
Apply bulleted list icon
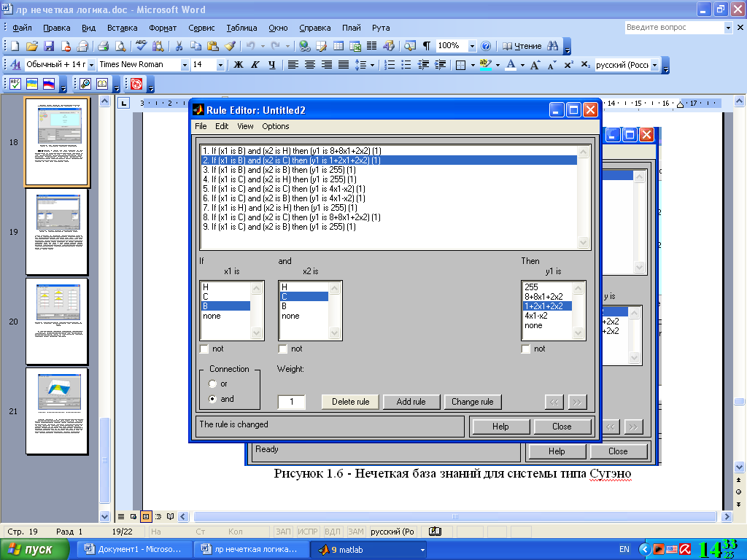406,65
